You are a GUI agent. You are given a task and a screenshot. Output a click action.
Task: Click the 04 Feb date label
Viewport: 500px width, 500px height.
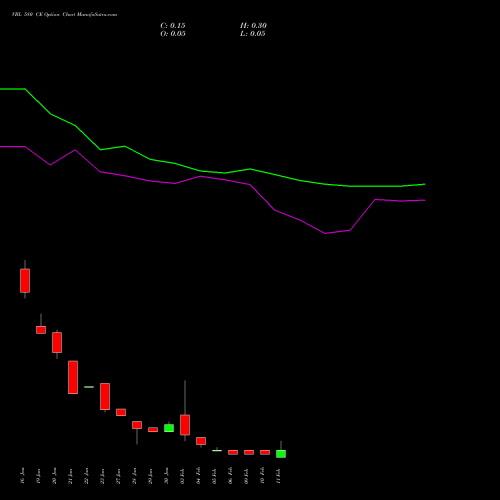pos(198,476)
